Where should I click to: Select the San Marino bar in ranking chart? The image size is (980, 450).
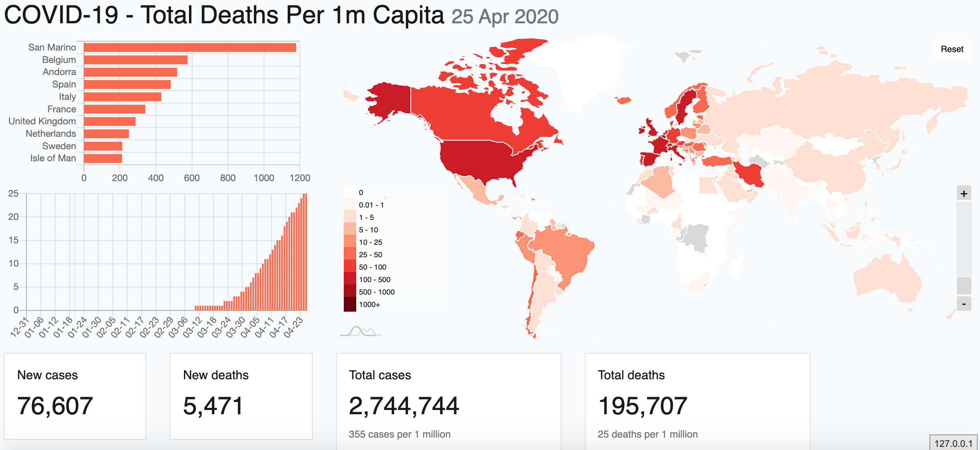coord(190,47)
